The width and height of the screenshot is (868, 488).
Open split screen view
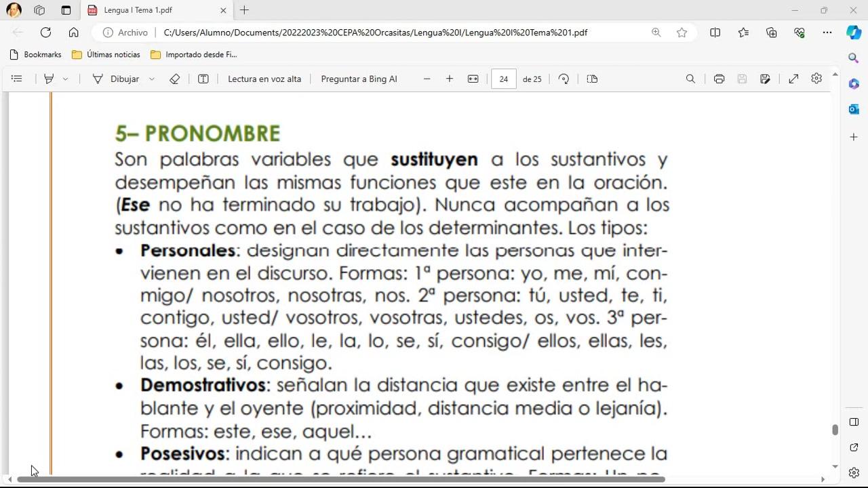pos(715,33)
